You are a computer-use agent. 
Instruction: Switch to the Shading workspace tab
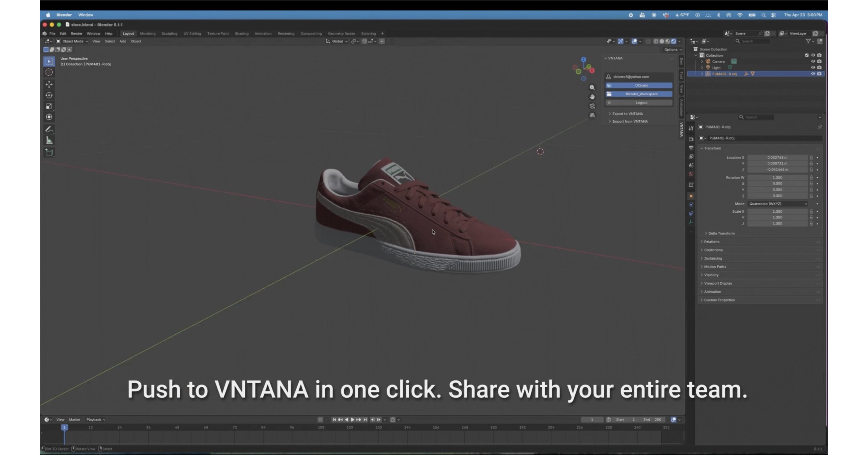point(242,33)
